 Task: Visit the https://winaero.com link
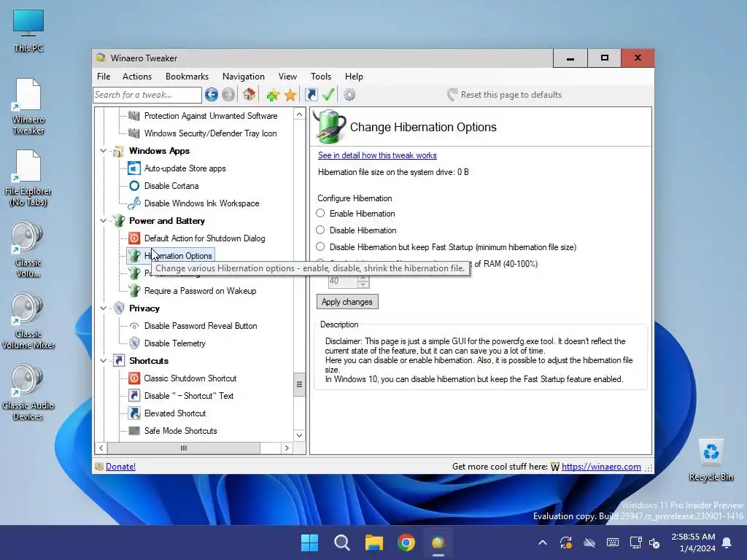coord(601,467)
